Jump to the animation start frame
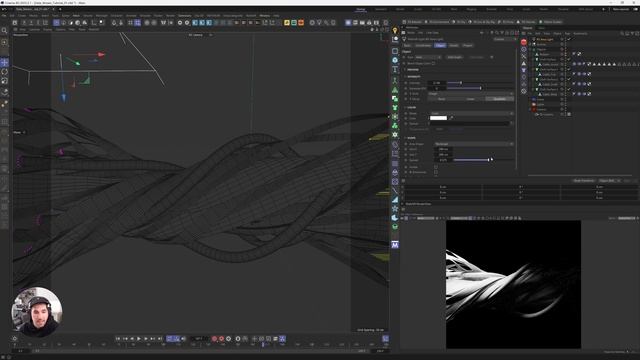 (118, 338)
